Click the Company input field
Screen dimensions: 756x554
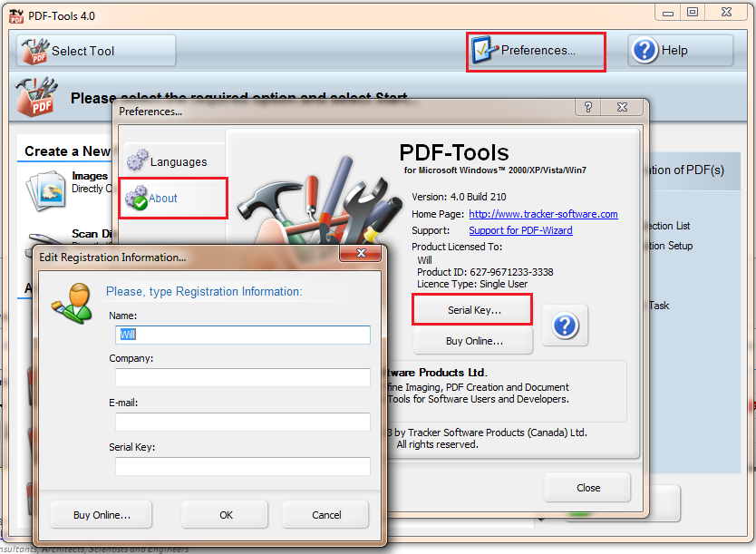243,377
